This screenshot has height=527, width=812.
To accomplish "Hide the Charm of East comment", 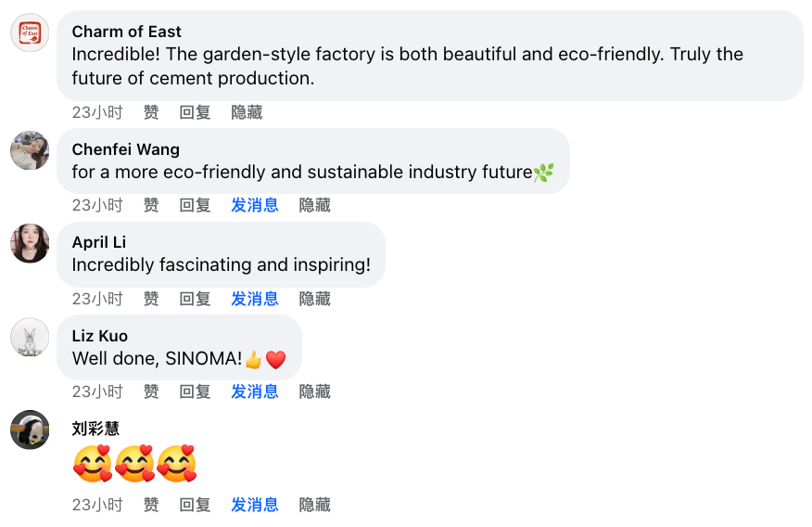I will click(247, 112).
